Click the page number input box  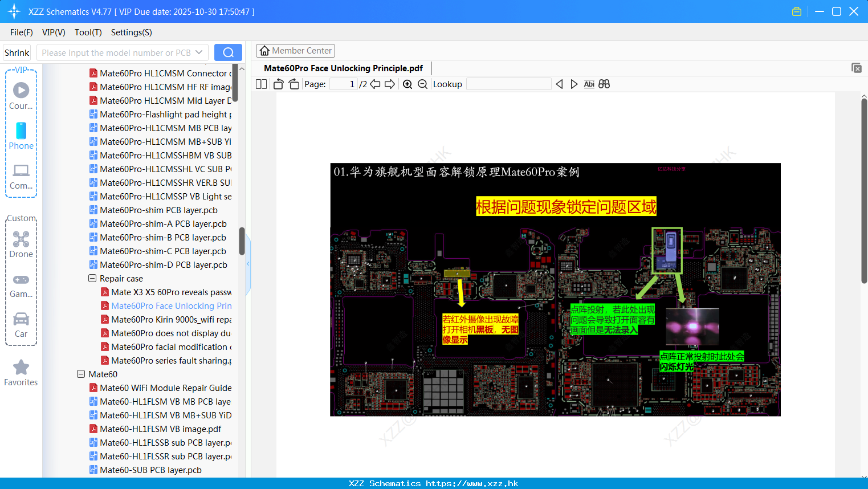[x=344, y=84]
